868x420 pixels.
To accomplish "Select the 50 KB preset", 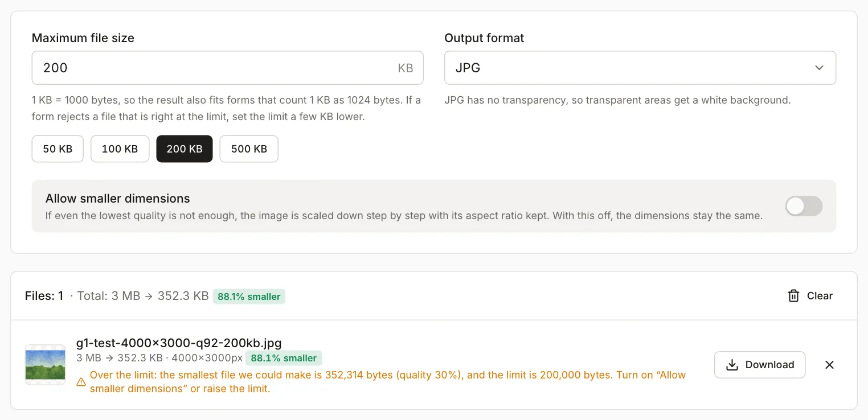I will pos(58,149).
